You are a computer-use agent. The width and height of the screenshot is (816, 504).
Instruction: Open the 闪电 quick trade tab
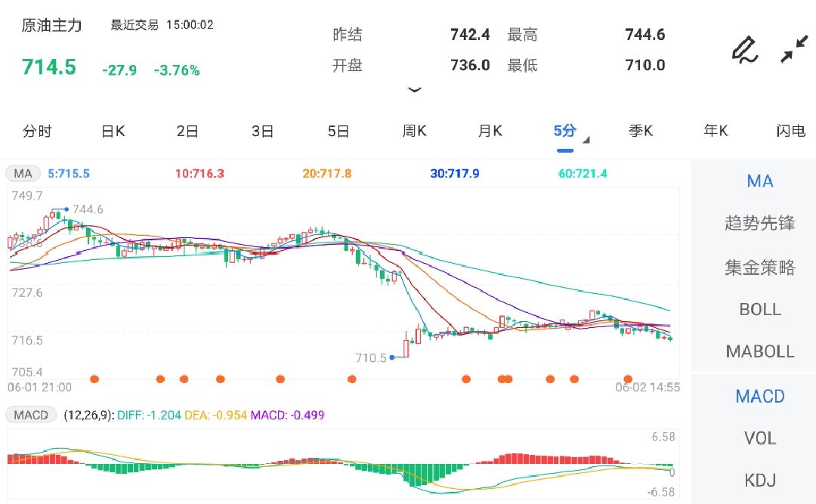coord(790,131)
